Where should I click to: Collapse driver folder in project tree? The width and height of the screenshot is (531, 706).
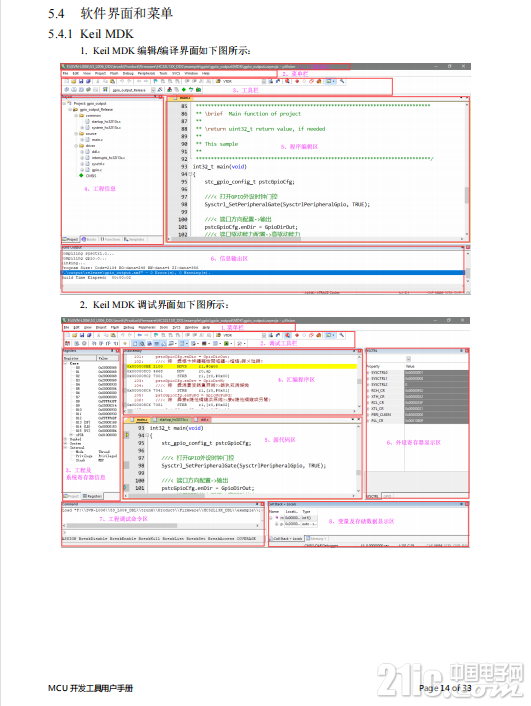point(76,146)
